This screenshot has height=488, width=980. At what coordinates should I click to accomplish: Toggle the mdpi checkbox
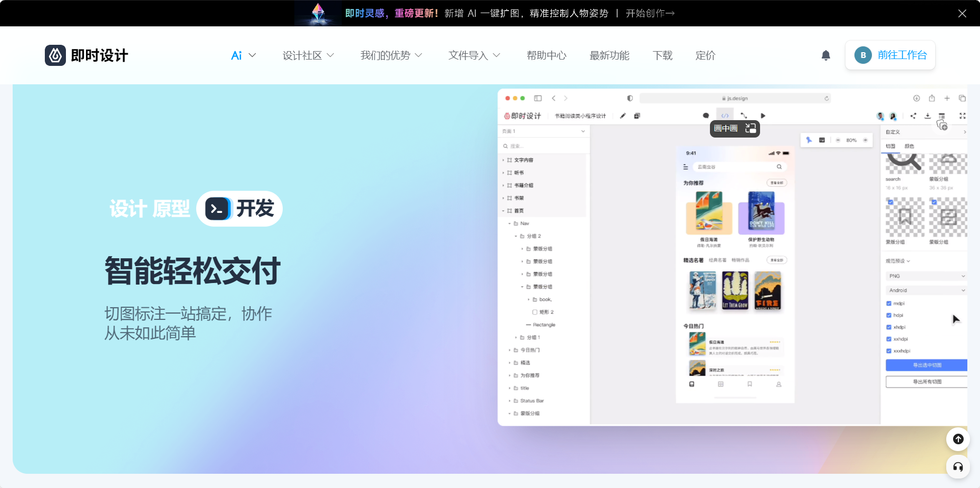click(889, 304)
